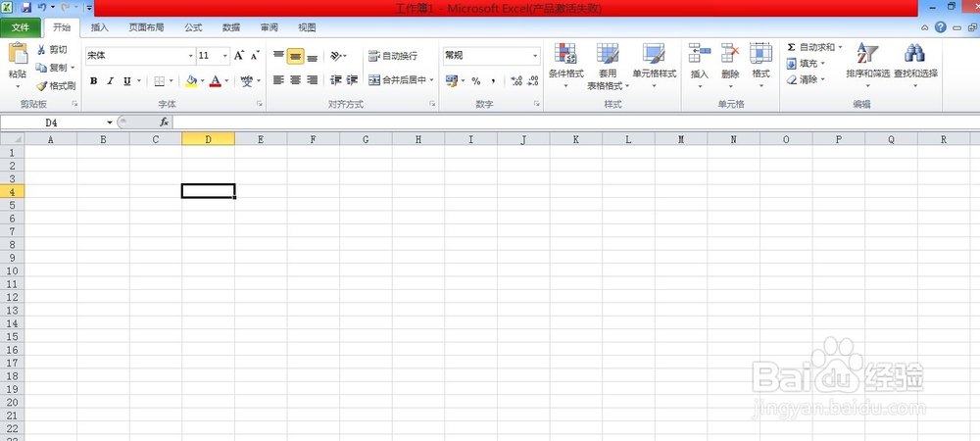Toggle Italic formatting
This screenshot has width=980, height=441.
(110, 80)
